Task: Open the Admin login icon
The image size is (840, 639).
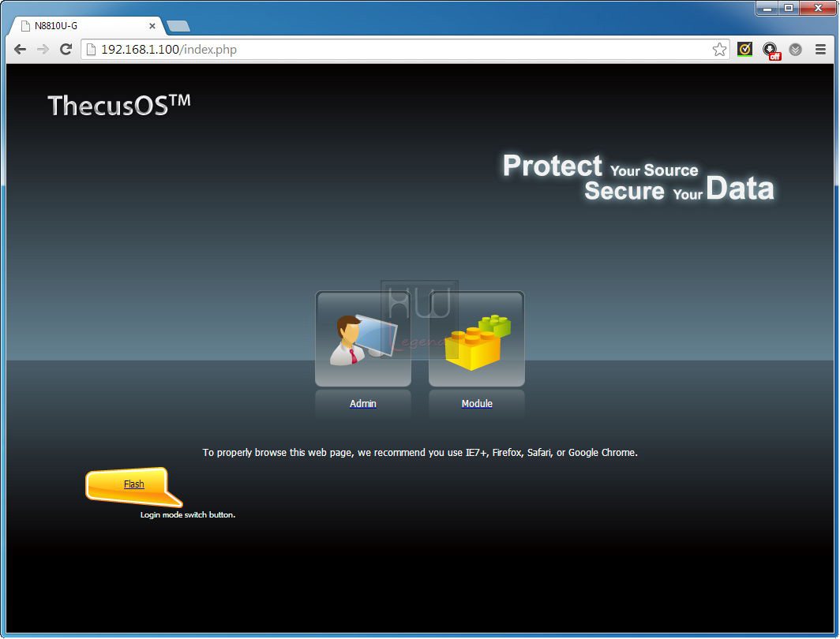Action: pos(363,338)
